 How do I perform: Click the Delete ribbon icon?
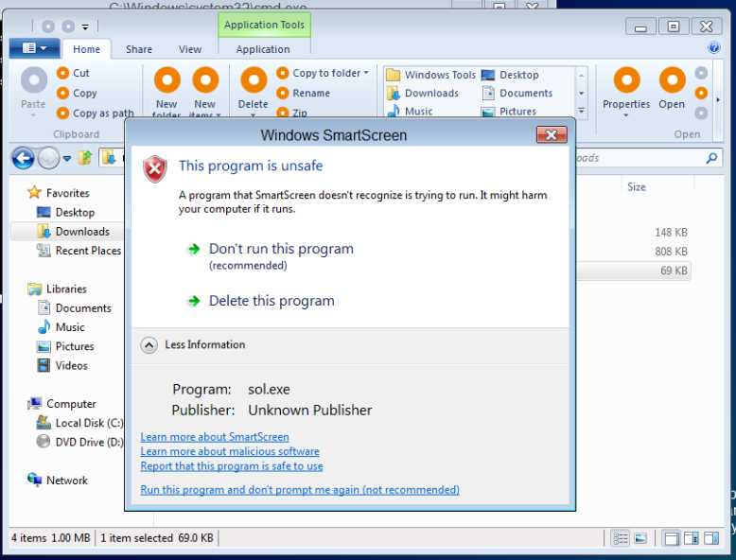tap(254, 79)
